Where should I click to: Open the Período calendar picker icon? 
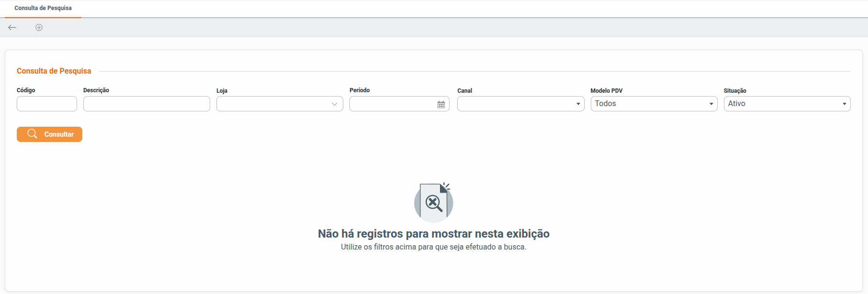(x=441, y=104)
